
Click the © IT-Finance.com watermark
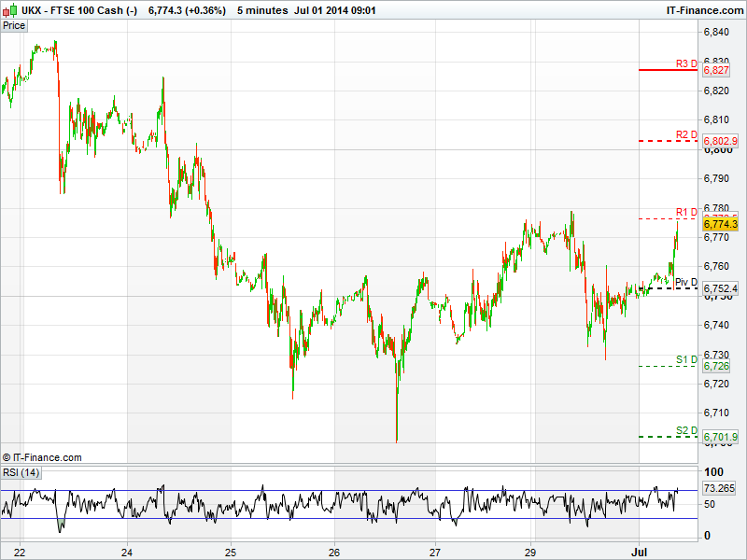point(42,457)
